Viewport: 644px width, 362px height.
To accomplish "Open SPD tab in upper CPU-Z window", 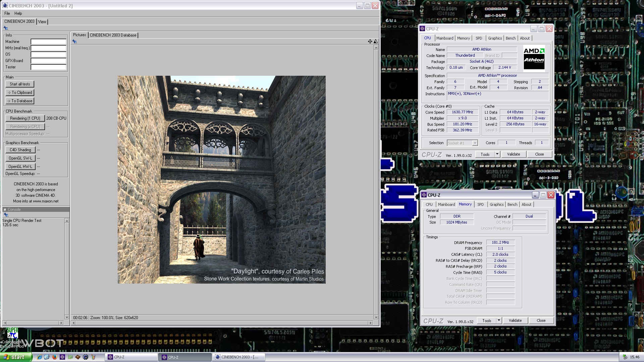I will (479, 38).
